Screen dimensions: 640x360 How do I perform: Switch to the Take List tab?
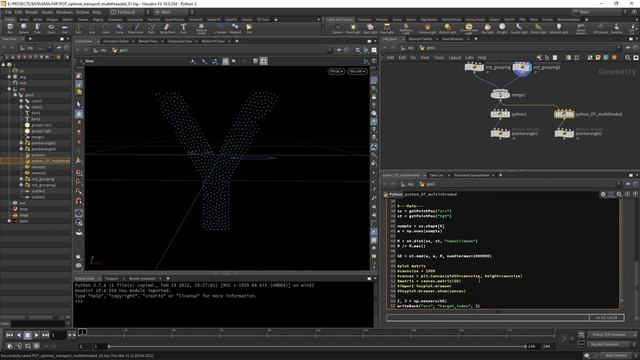[436, 175]
